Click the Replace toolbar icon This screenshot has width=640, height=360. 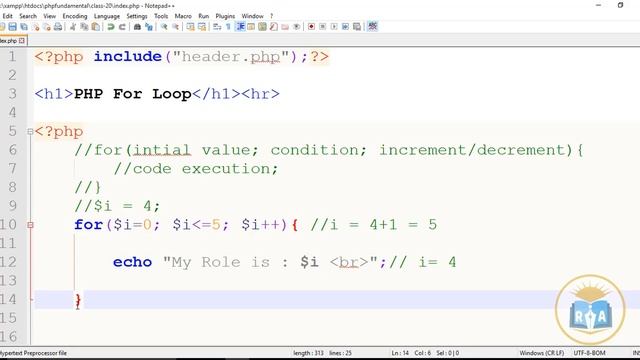point(149,27)
